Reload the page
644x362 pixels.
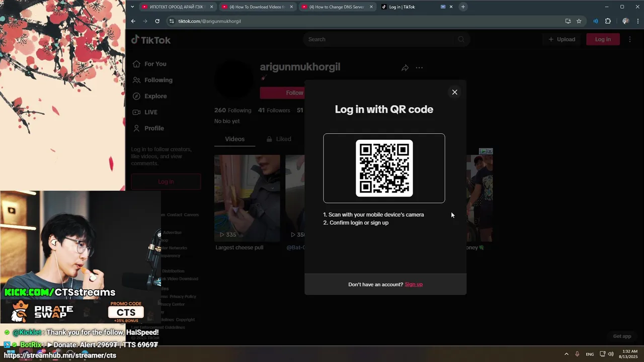tap(157, 21)
